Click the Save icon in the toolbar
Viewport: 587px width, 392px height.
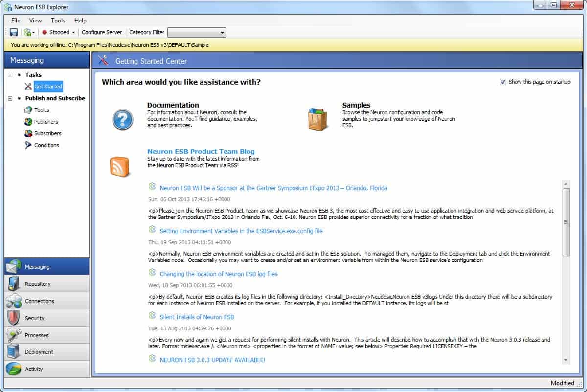14,32
